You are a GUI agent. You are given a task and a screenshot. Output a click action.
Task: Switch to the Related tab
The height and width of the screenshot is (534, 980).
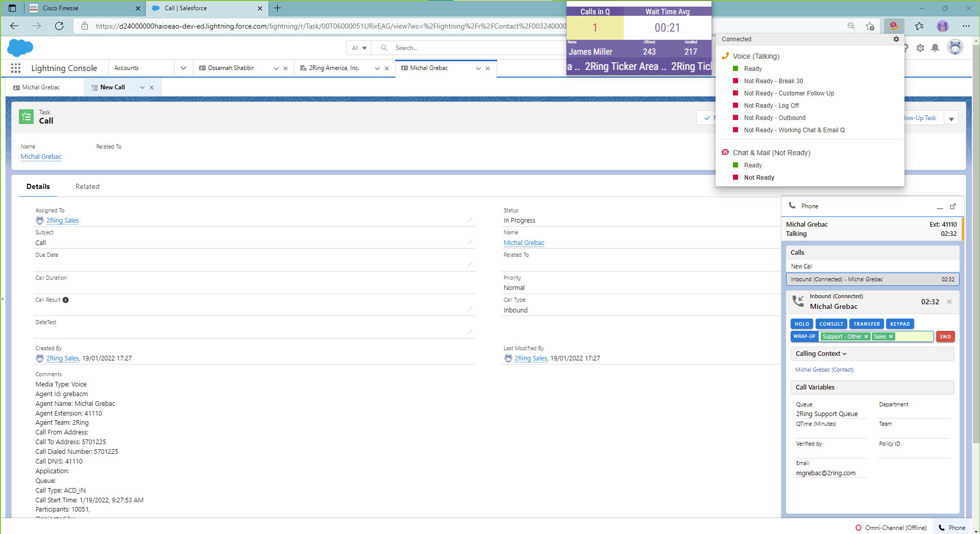click(x=87, y=186)
